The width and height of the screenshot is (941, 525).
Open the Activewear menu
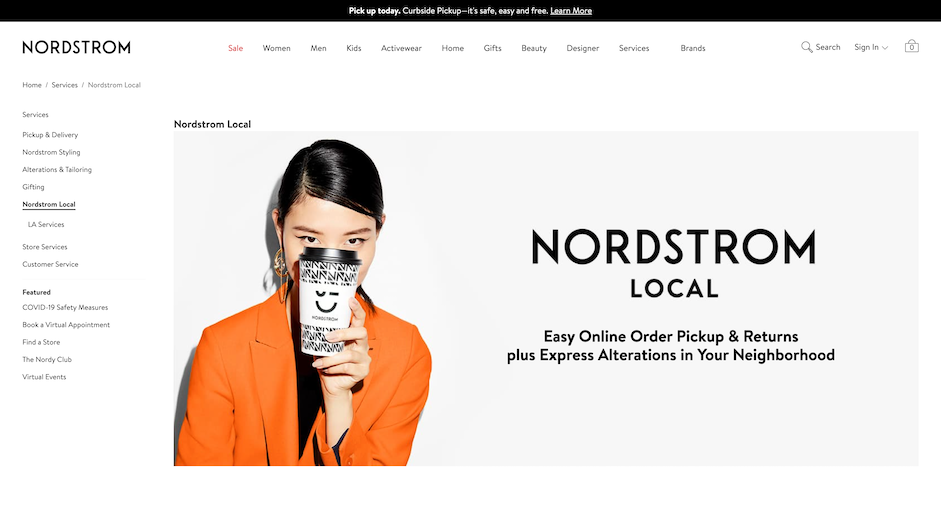pyautogui.click(x=401, y=48)
